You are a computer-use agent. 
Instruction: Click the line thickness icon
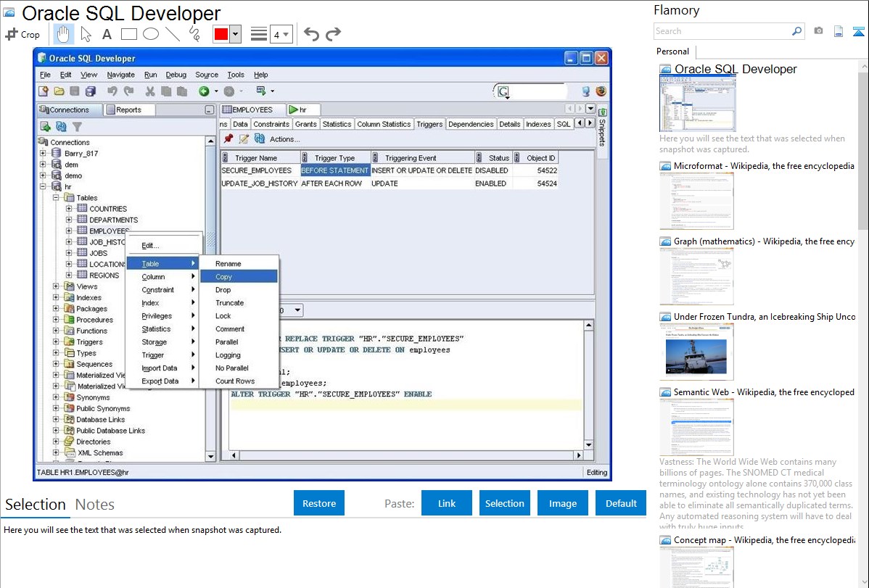point(259,35)
